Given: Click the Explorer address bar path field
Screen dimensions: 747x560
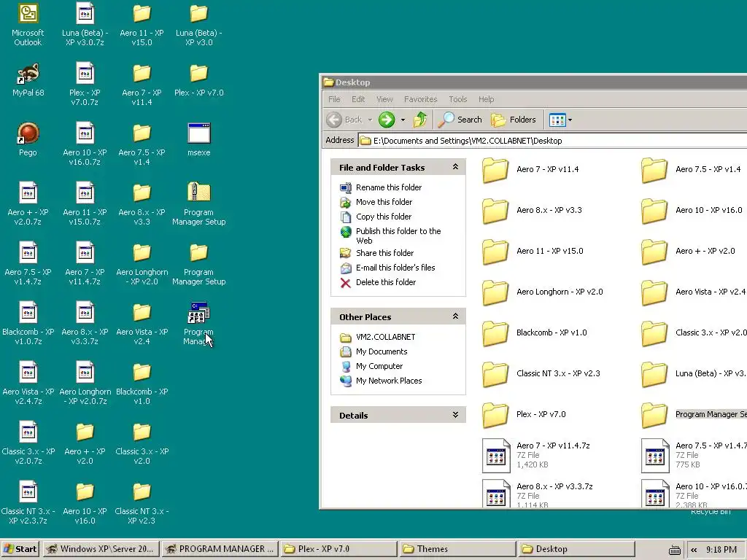Looking at the screenshot, I should 553,141.
